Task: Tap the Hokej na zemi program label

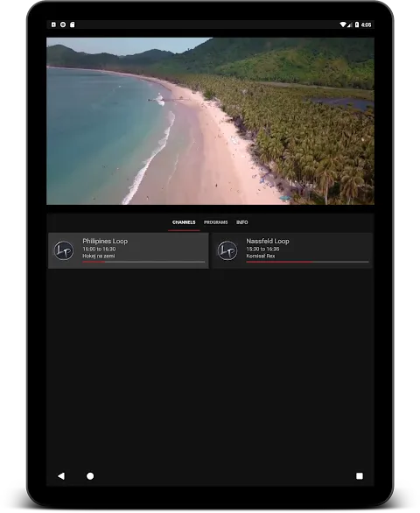Action: tap(99, 256)
